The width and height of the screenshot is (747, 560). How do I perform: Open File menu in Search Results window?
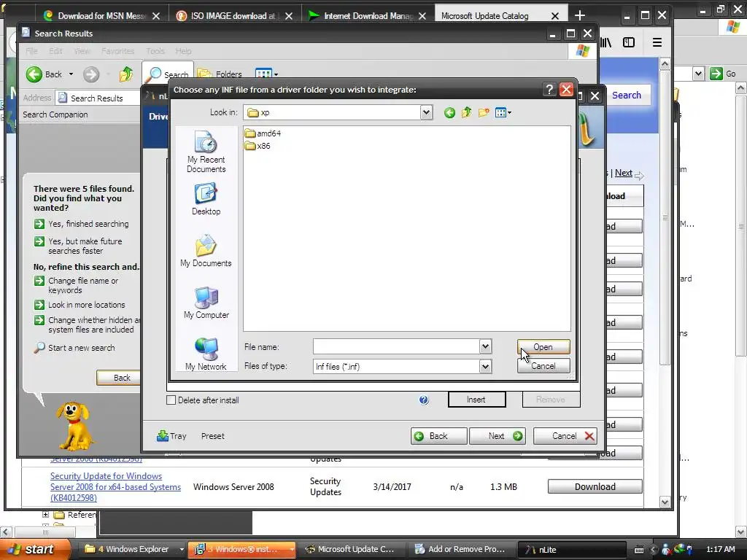coord(31,51)
